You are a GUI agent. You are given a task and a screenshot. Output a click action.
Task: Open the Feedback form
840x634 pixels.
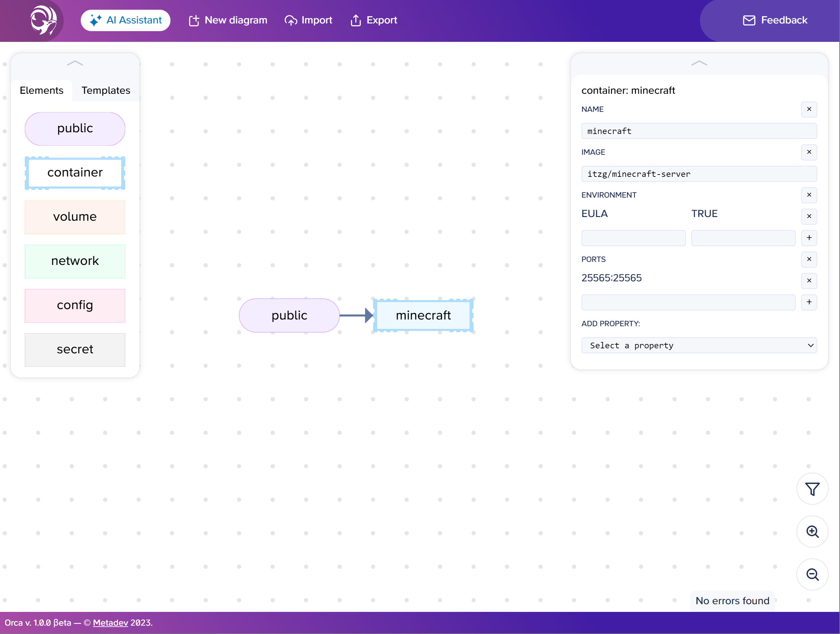tap(775, 20)
